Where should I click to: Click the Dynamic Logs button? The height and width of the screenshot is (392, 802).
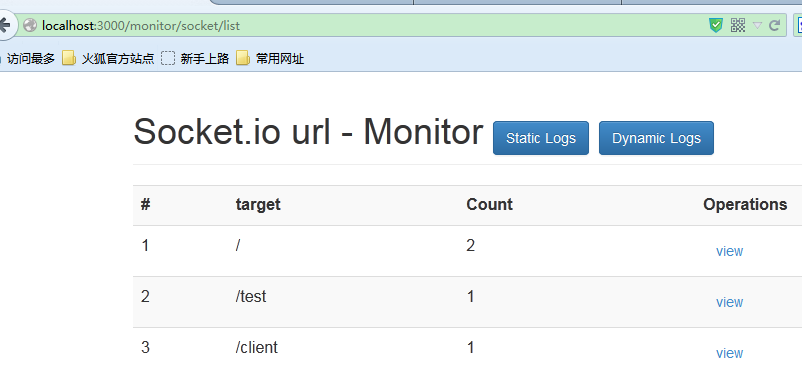click(x=656, y=138)
